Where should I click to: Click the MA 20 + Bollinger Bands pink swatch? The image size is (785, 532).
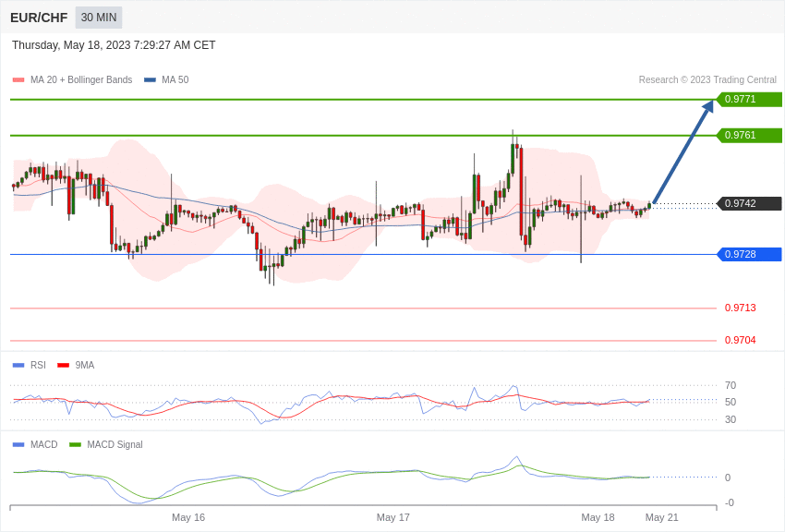tap(18, 79)
